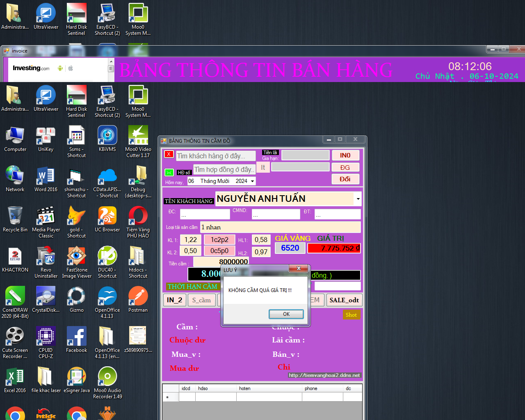The width and height of the screenshot is (525, 420).
Task: Open the Postman desktop icon
Action: (x=138, y=300)
